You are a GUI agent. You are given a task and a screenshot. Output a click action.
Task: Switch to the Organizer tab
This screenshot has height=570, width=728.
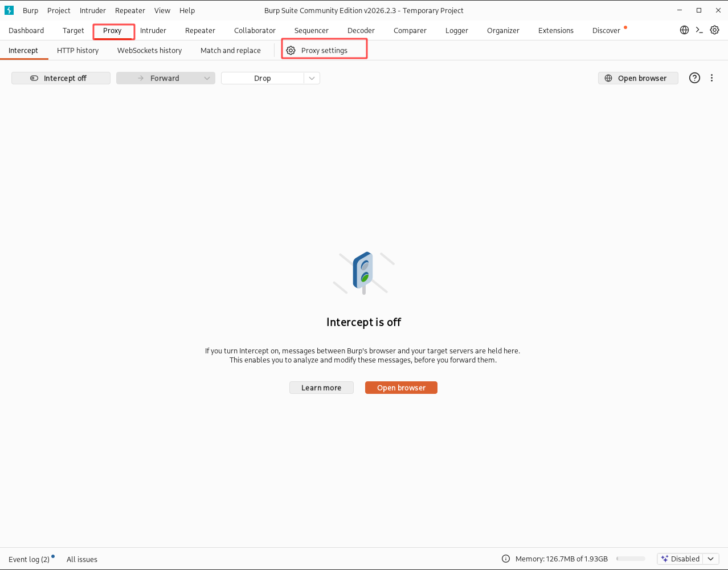[x=503, y=30]
